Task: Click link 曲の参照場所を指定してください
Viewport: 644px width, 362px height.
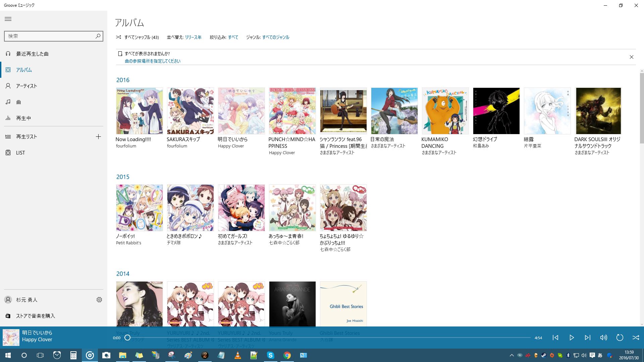Action: [x=153, y=61]
